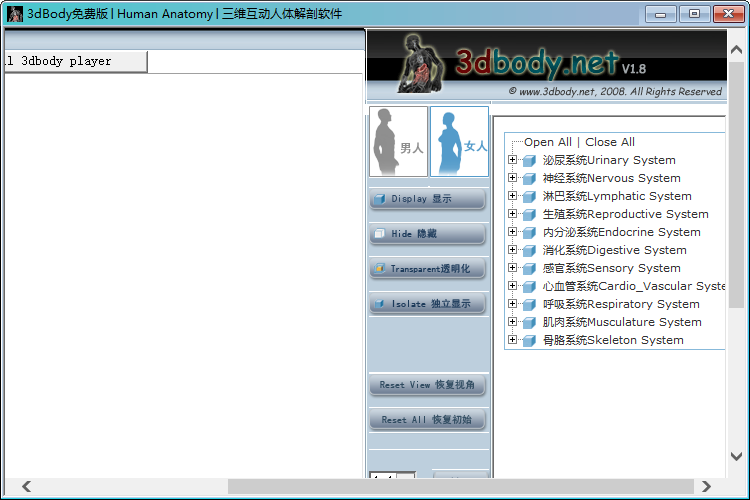
Task: Click the Isolate 独立显示 button
Action: tap(428, 303)
